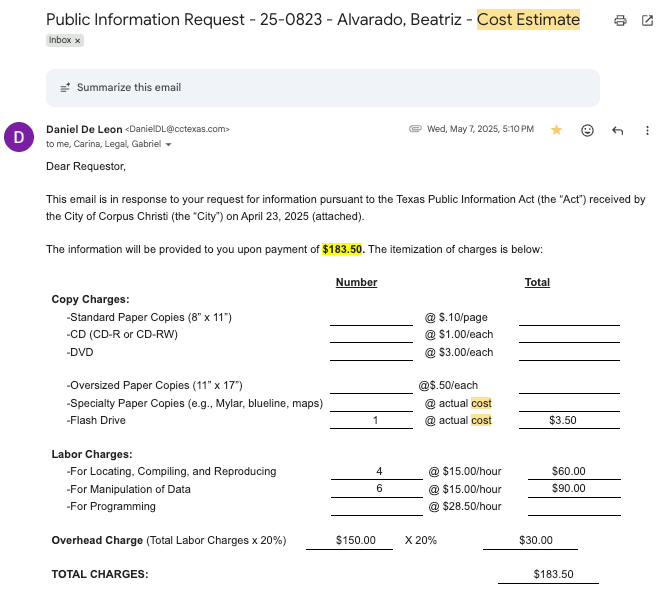This screenshot has height=611, width=667.
Task: Open the More options three-dot menu
Action: pyautogui.click(x=647, y=130)
